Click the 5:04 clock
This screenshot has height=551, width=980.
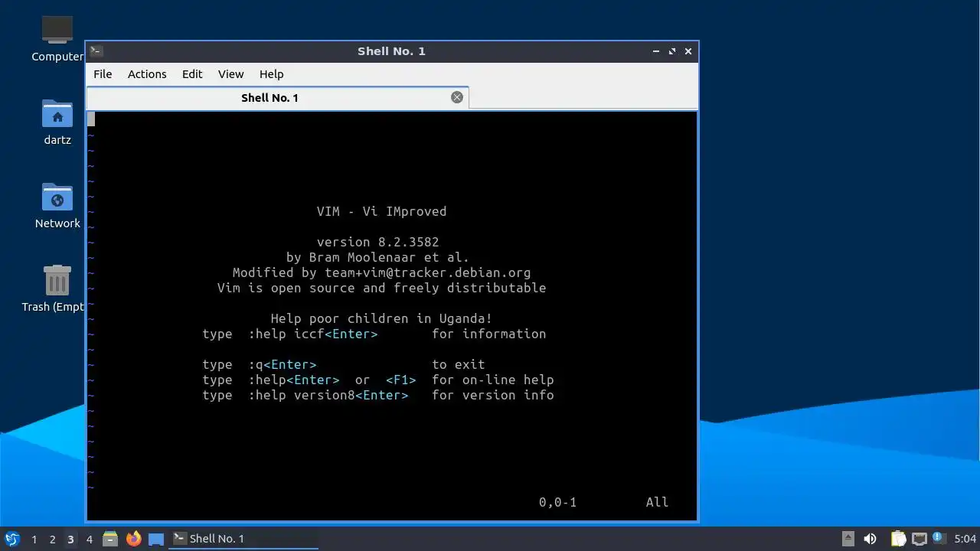pos(965,539)
